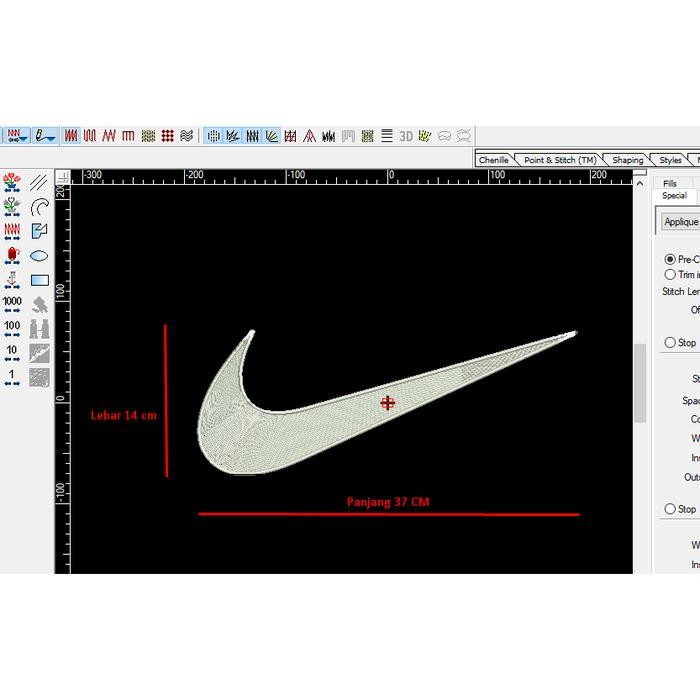Open the Shaping tab
This screenshot has width=700, height=700.
[x=627, y=160]
